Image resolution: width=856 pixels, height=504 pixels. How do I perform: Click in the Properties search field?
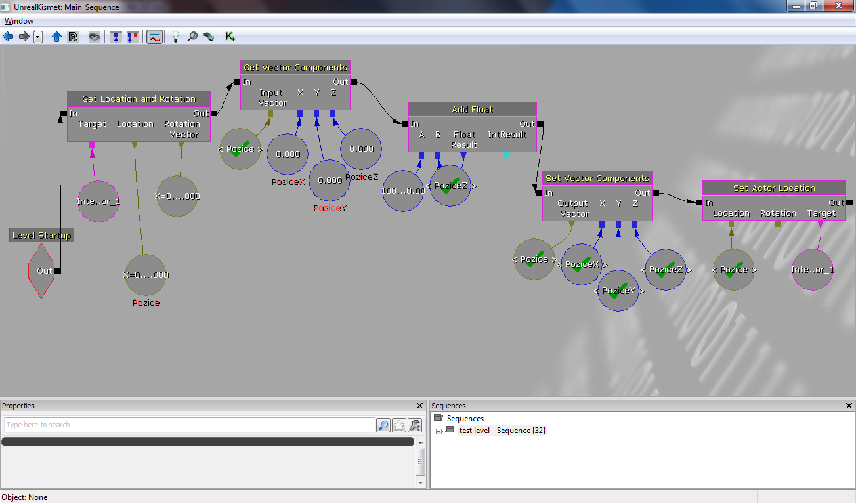pyautogui.click(x=189, y=425)
